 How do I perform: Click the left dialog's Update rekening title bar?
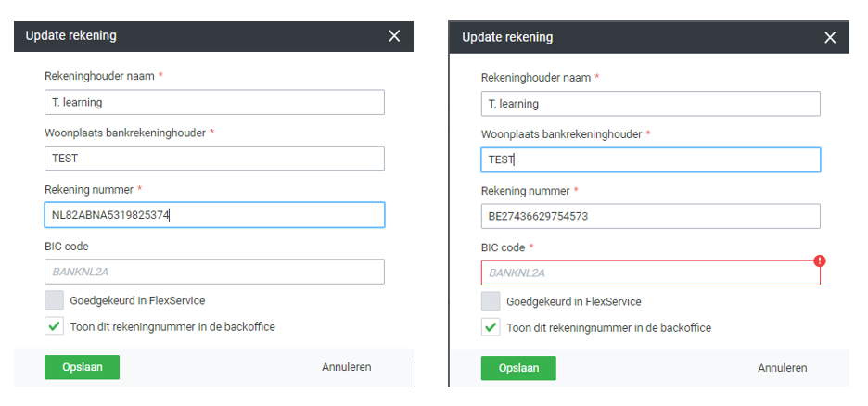[x=185, y=36]
